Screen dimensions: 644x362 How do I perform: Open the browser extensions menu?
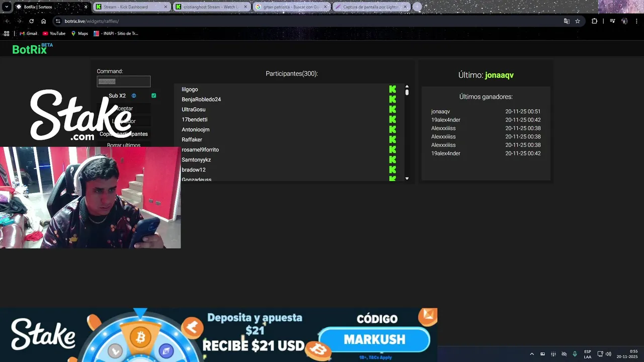(595, 21)
